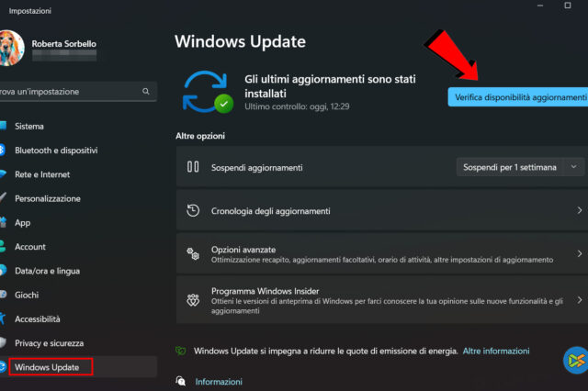Image resolution: width=588 pixels, height=391 pixels.
Task: Click Gli ultimi aggiornamenti sono stati installati text
Action: [x=330, y=86]
